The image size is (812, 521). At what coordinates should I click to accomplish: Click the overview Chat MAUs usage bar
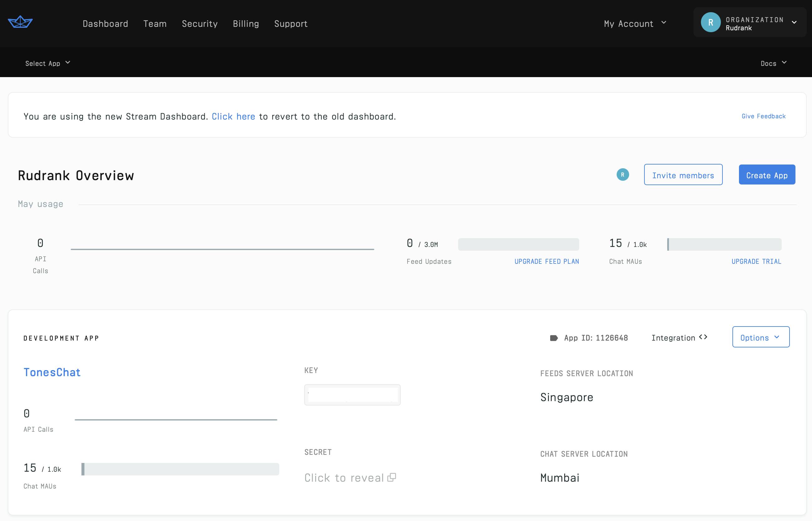coord(724,244)
